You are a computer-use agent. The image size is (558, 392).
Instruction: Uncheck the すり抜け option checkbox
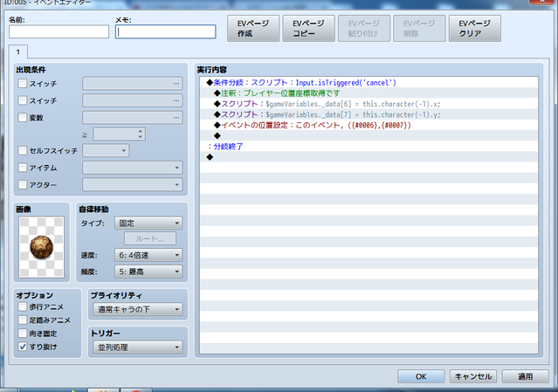point(23,347)
